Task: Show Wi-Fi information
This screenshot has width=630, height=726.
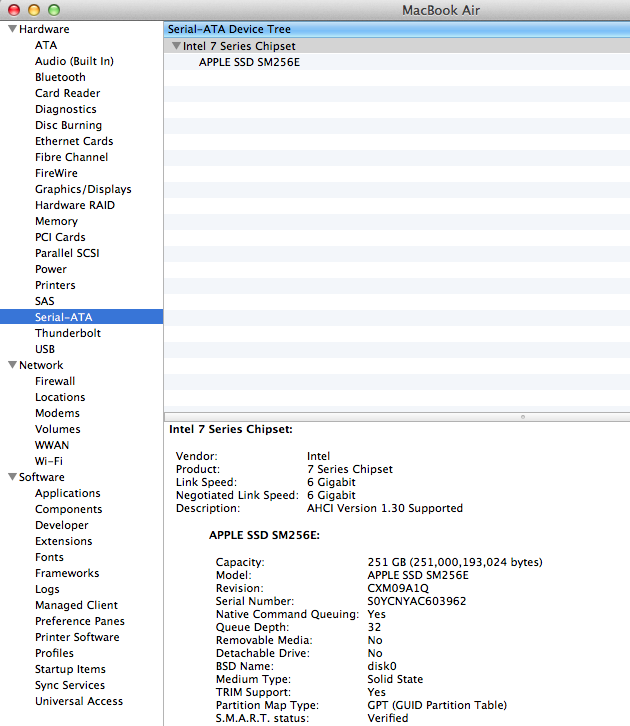Action: tap(49, 461)
